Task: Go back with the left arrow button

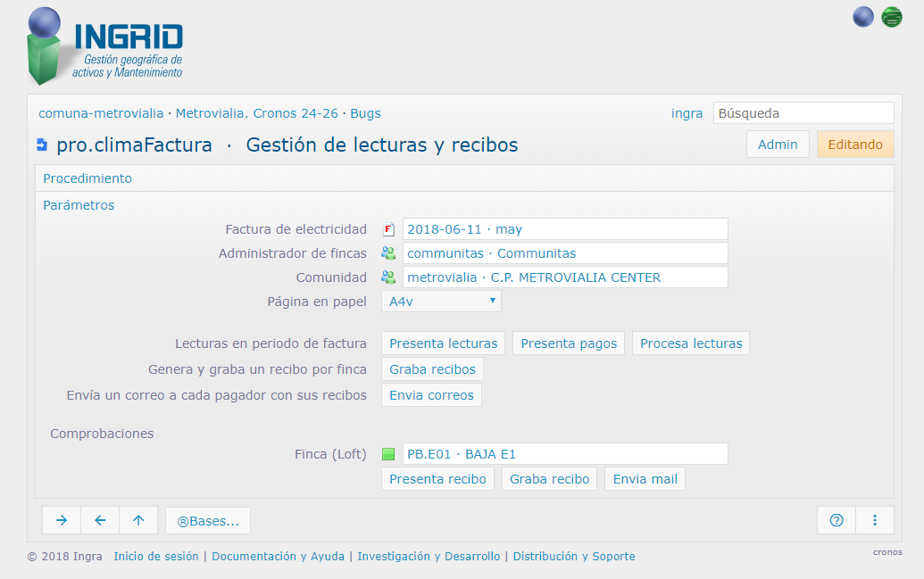Action: pos(100,520)
